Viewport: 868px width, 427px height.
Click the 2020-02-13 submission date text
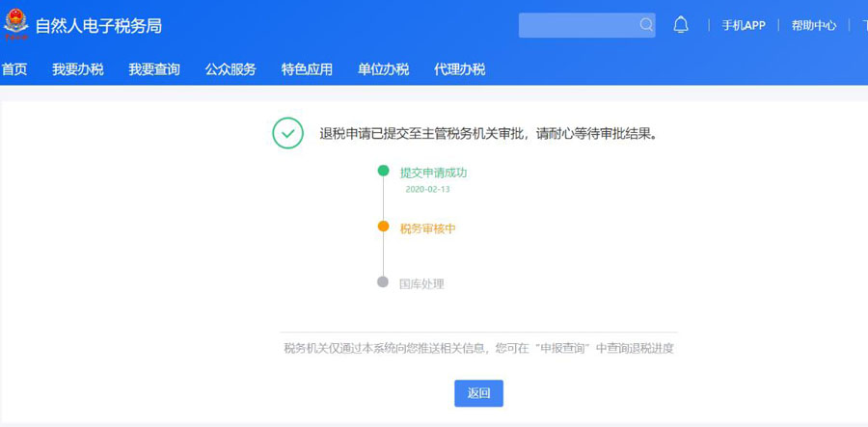pos(427,189)
